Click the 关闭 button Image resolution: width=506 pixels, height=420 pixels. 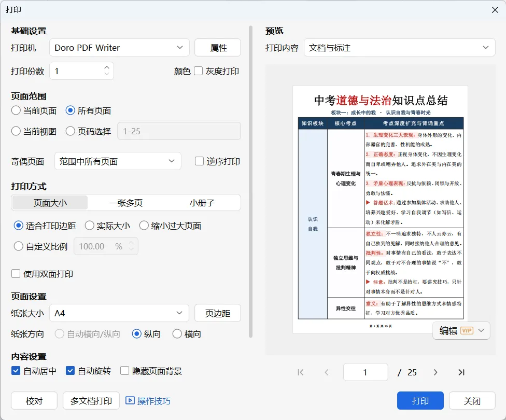[x=472, y=401]
